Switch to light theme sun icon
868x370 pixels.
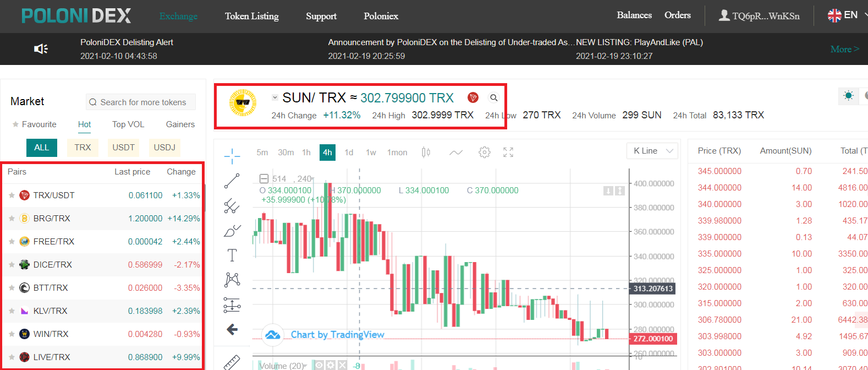pyautogui.click(x=849, y=96)
